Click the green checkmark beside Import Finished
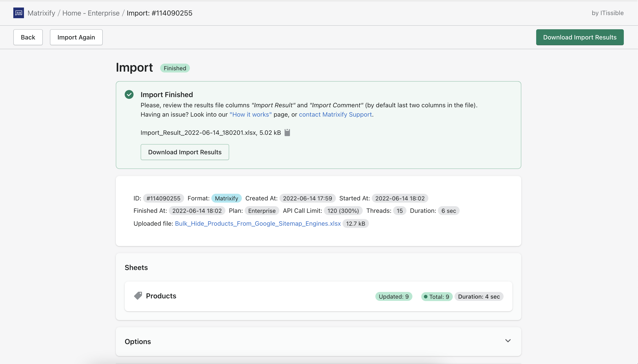 point(129,94)
